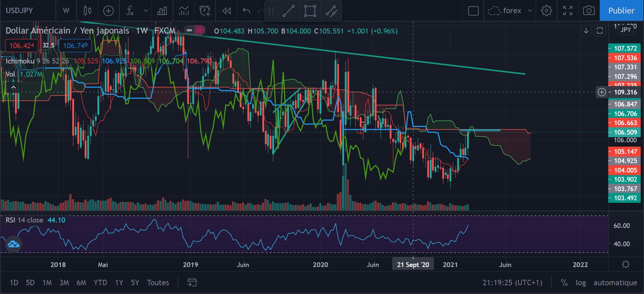
Task: Click the Publier button
Action: (x=621, y=11)
